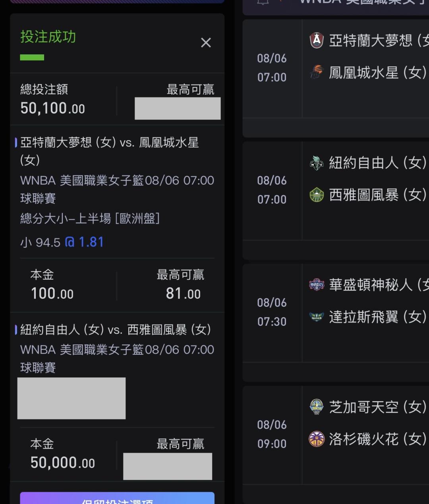The image size is (429, 504).
Task: Select the 08/06 07:30 match time cell
Action: tap(272, 312)
